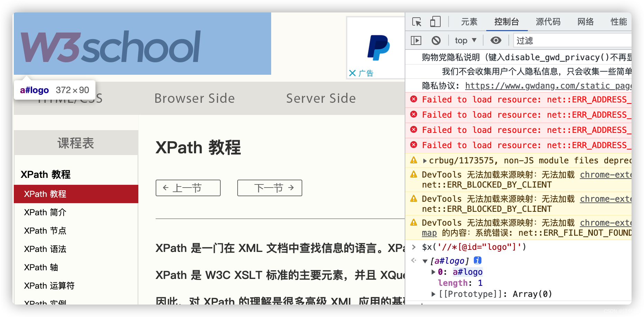Expand the [[Prototype]] entry

click(x=433, y=294)
